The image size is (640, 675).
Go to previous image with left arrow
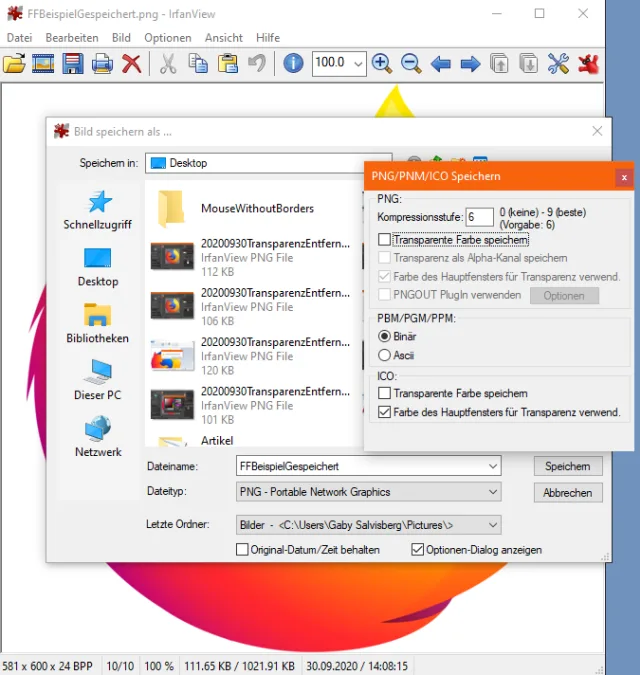[440, 64]
